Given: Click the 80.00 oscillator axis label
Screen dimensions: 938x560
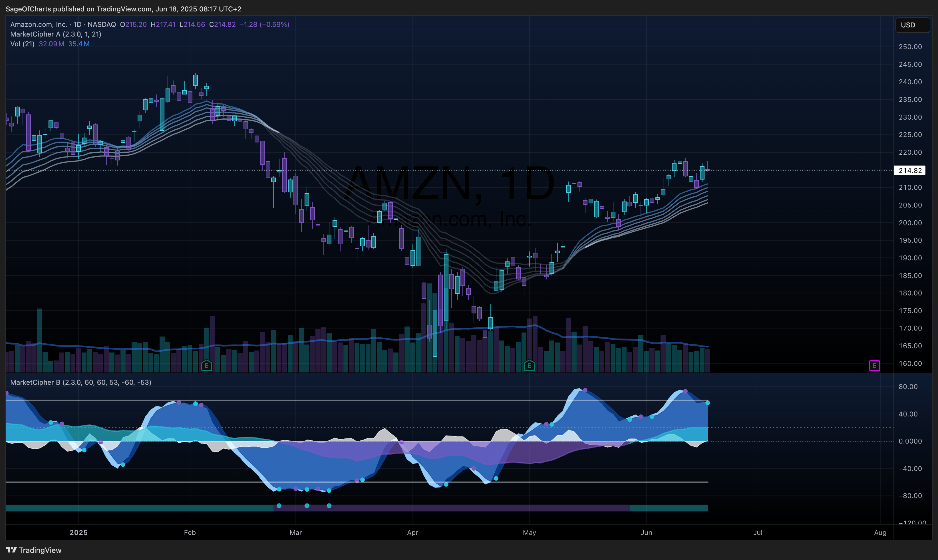Looking at the screenshot, I should click(x=908, y=386).
